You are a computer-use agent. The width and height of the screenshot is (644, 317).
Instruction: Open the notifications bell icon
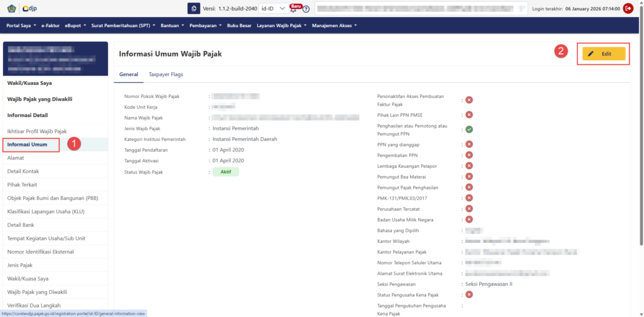pyautogui.click(x=294, y=9)
